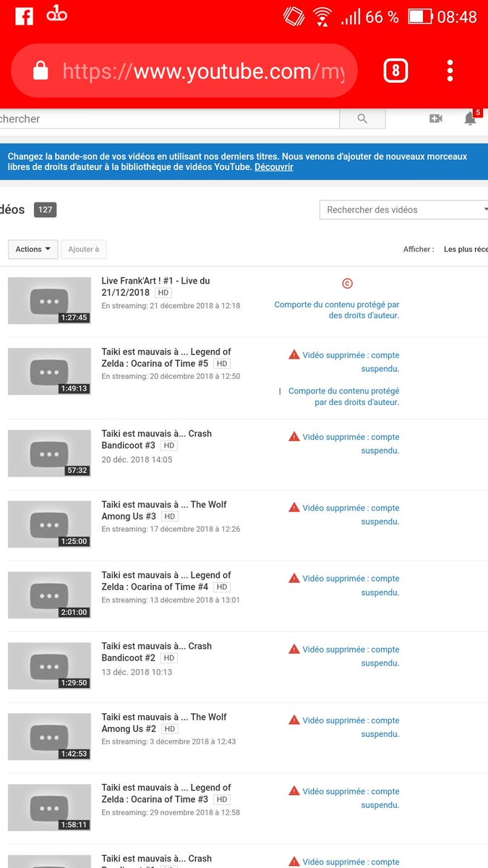The image size is (488, 868).
Task: Click Vidéo supprimée link on Ocarina of Time #5
Action: click(x=351, y=362)
